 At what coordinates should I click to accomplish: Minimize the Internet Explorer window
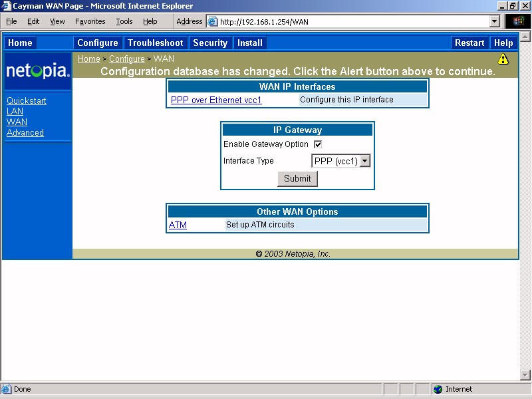(503, 6)
